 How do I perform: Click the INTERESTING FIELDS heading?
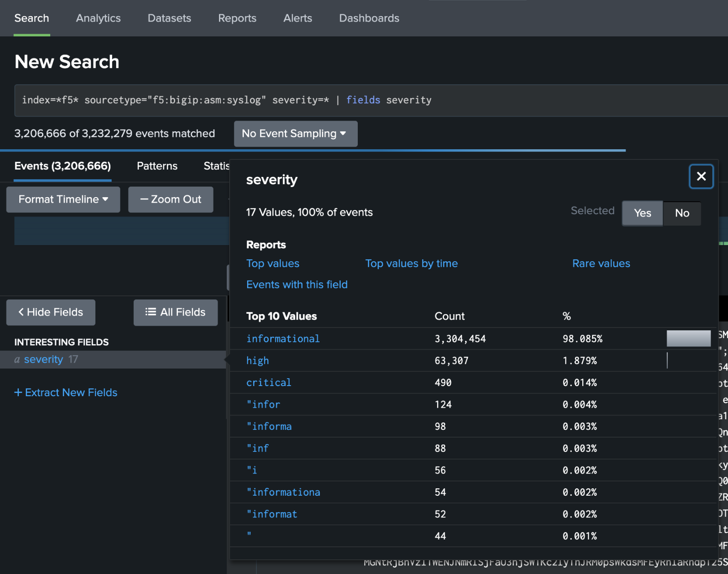pos(61,342)
